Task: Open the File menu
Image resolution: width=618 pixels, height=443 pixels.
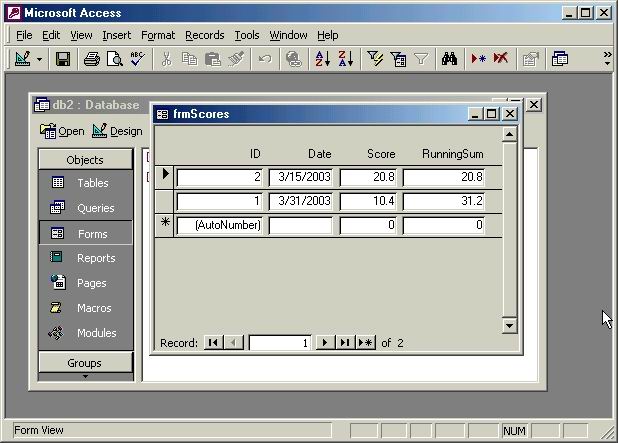Action: [24, 35]
